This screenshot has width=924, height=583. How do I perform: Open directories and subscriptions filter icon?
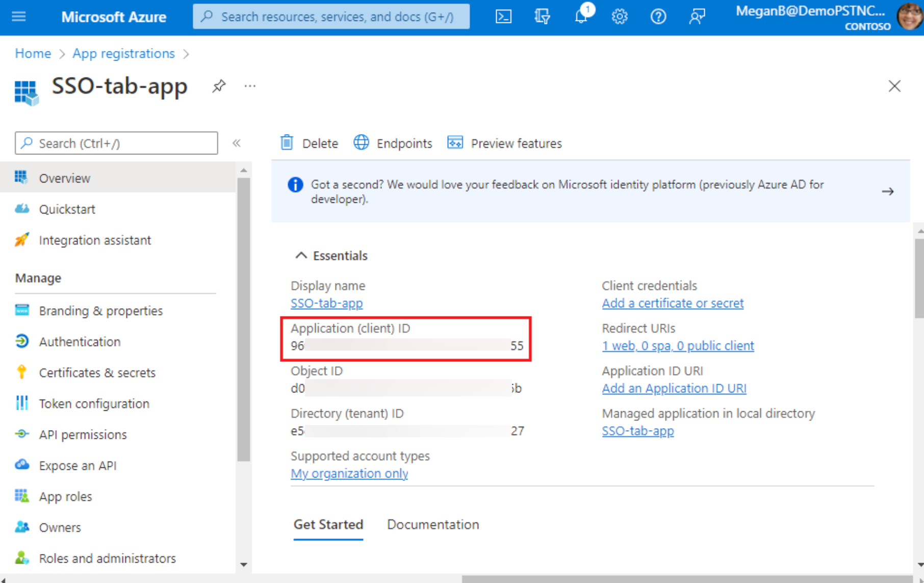tap(542, 17)
